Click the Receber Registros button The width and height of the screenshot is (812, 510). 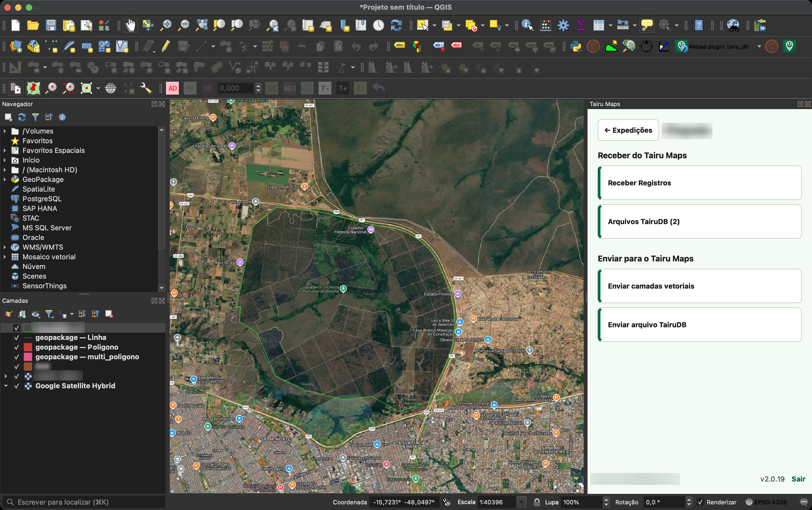point(699,183)
